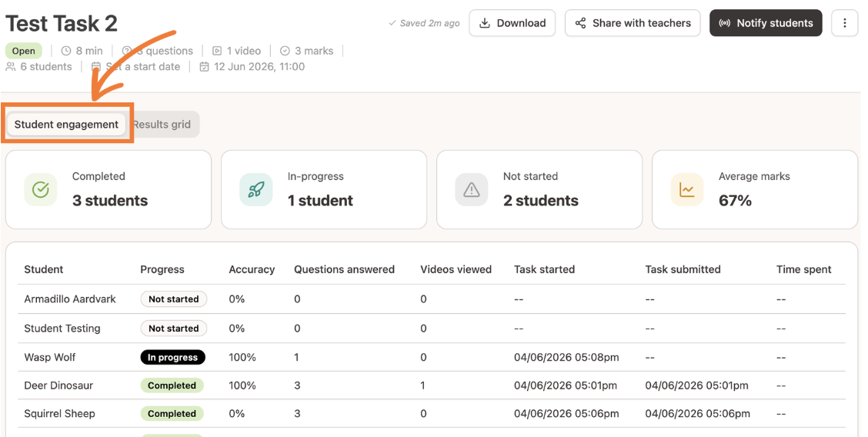Click the Set a start date link
The width and height of the screenshot is (868, 437).
143,66
